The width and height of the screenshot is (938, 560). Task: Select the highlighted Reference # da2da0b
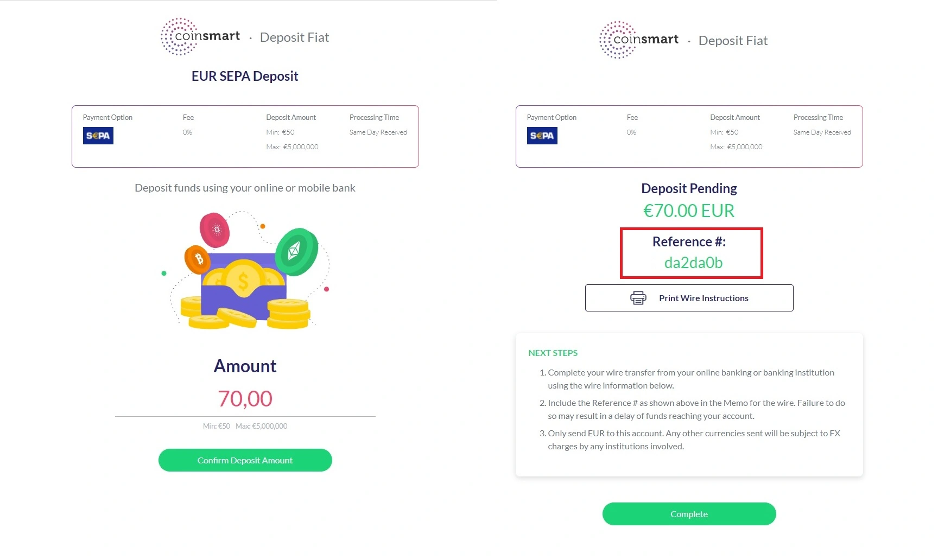pyautogui.click(x=692, y=263)
